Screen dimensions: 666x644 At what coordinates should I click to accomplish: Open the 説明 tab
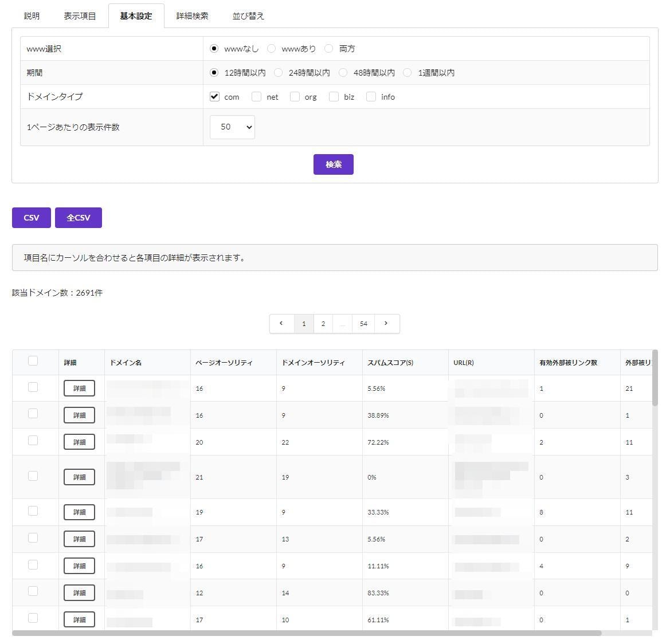tap(32, 16)
